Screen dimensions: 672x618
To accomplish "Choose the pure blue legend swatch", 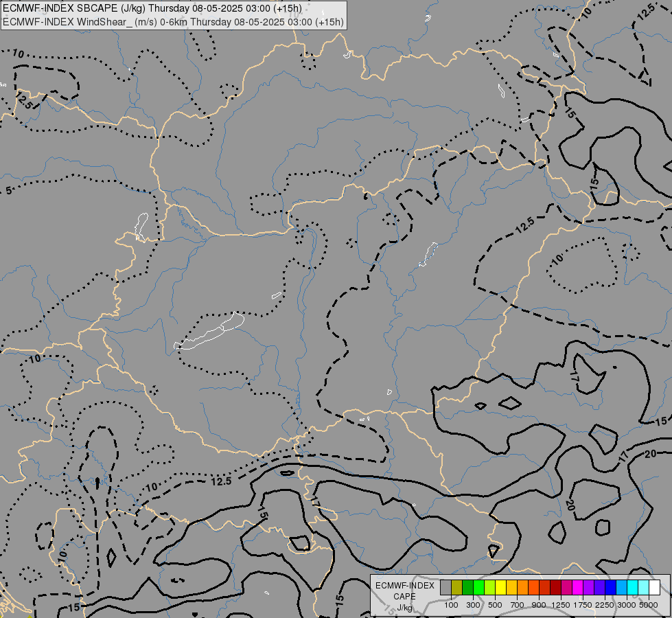I will tap(611, 588).
